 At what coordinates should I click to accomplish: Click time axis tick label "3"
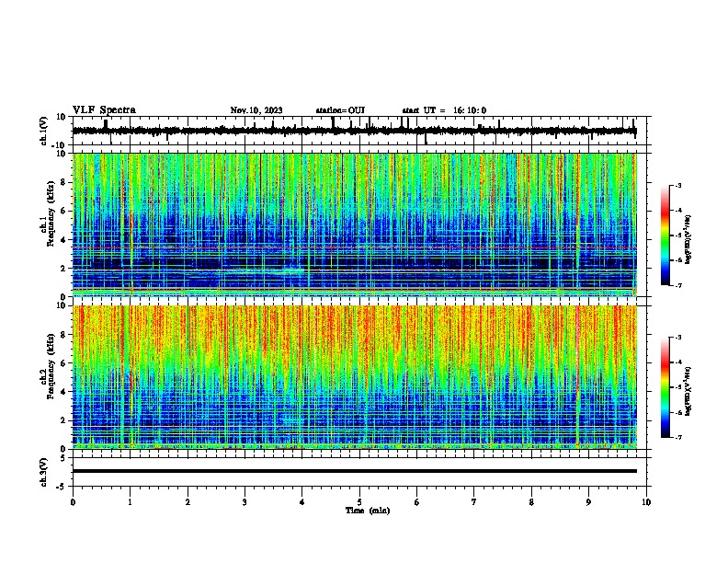245,502
